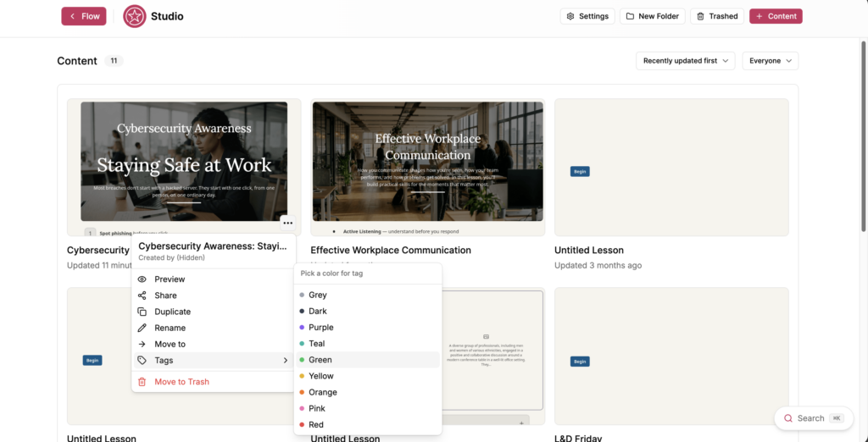The width and height of the screenshot is (868, 442).
Task: Pick the Purple tag color
Action: click(368, 327)
